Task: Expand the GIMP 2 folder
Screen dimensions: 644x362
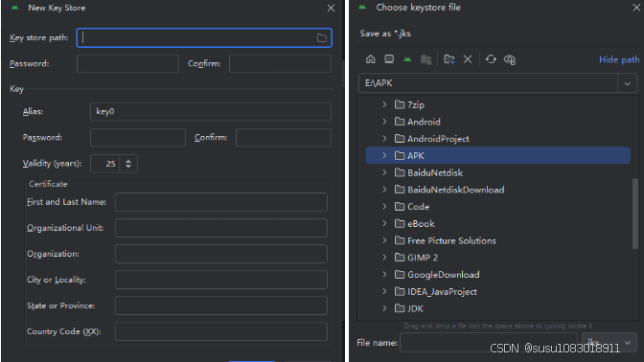Action: pos(384,258)
